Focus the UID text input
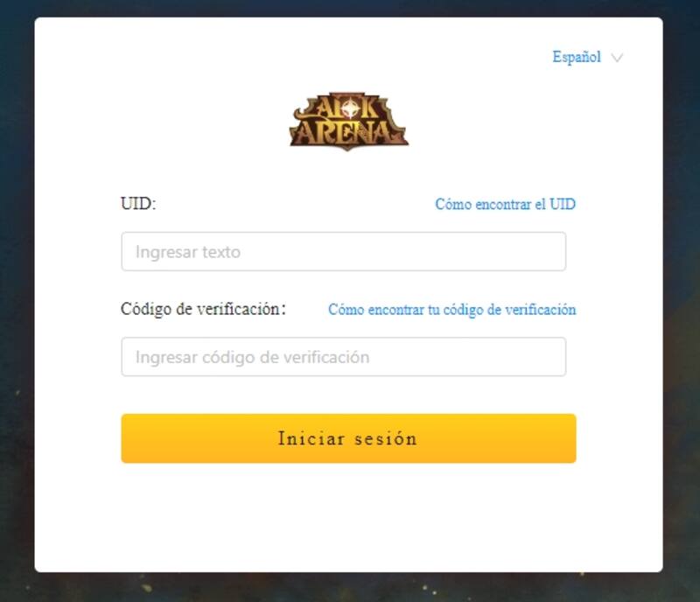Image resolution: width=700 pixels, height=602 pixels. point(344,251)
